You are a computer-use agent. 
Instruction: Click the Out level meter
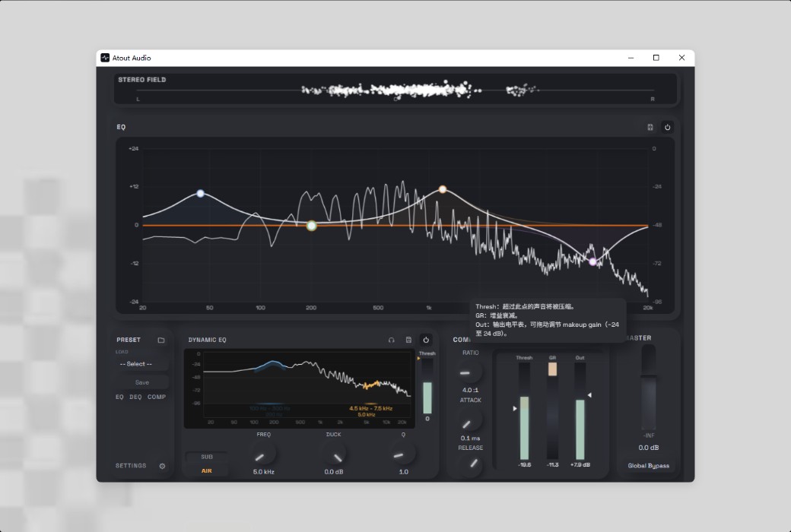[580, 411]
